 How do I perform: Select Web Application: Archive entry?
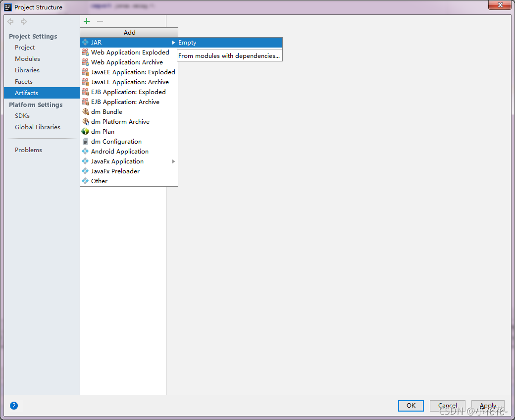[x=129, y=62]
